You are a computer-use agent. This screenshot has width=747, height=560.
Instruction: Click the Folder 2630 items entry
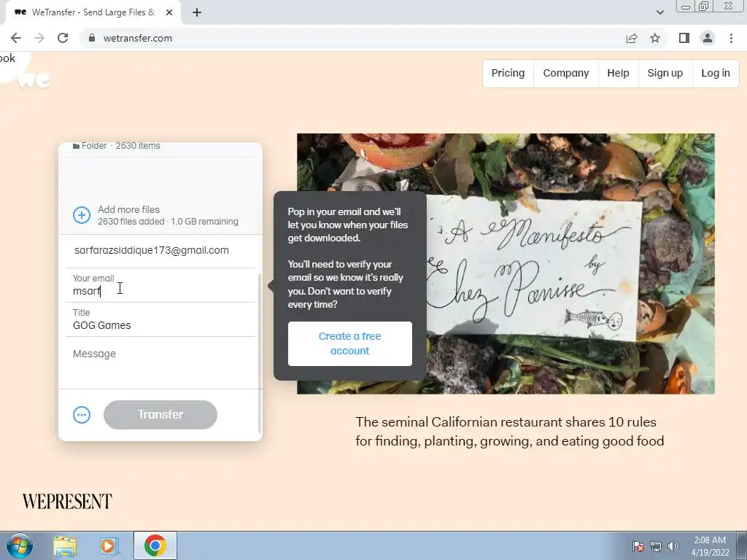click(117, 146)
